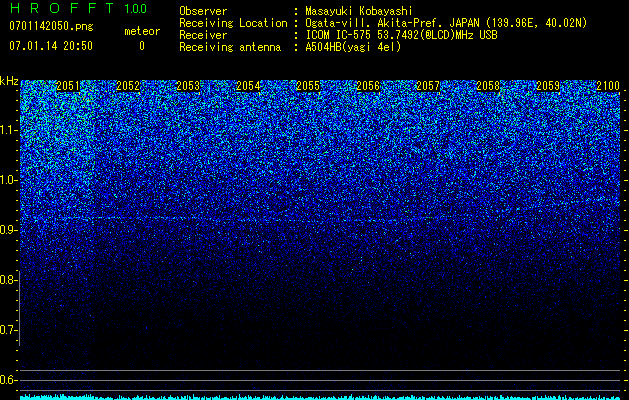Screen dimensions: 629x400
Task: Select the observer name Masayuki Kobayashi
Action: 359,11
